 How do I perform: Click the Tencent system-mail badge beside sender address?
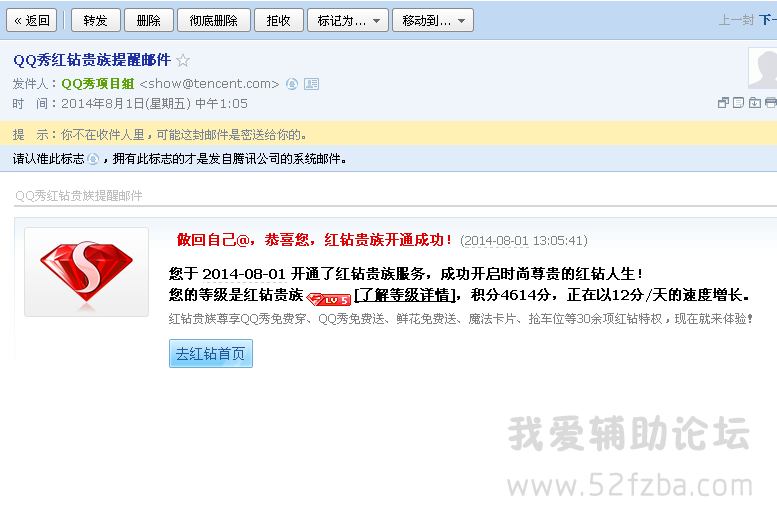click(292, 84)
